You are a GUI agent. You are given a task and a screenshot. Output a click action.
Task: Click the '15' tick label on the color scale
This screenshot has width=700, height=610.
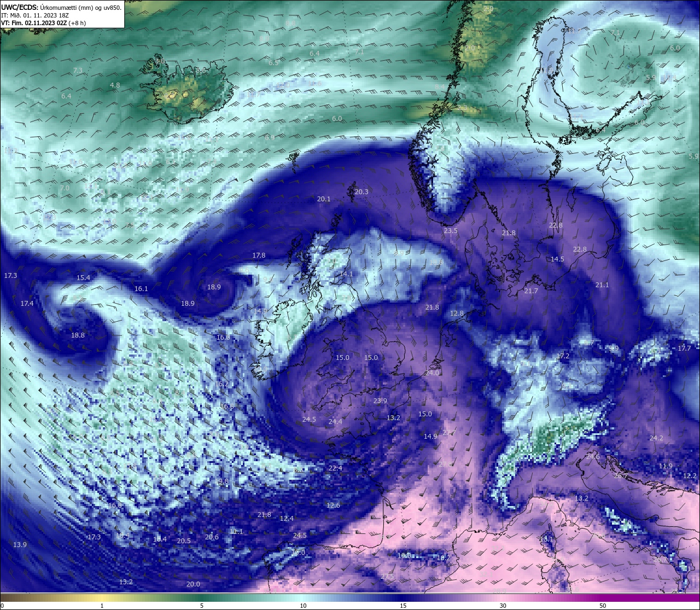tap(402, 606)
